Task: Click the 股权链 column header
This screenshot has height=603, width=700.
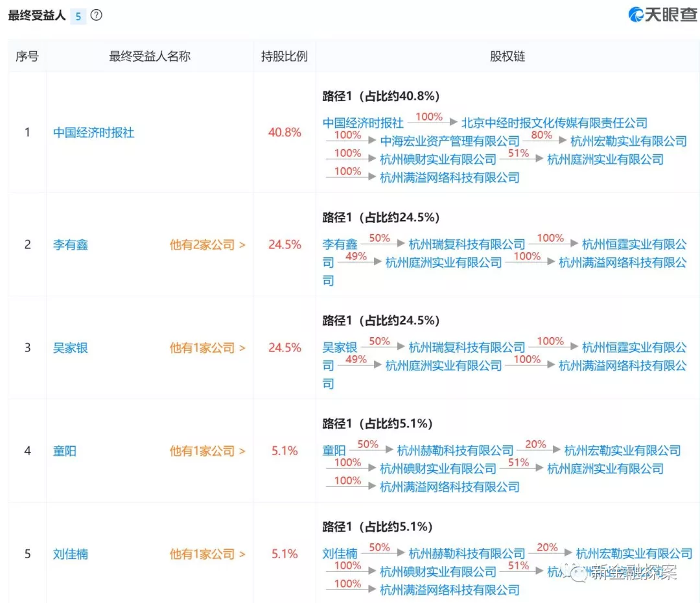Action: tap(507, 56)
